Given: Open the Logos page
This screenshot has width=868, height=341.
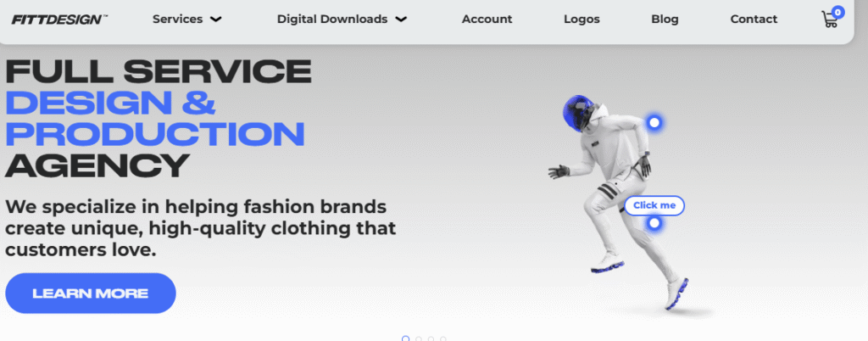Looking at the screenshot, I should [581, 20].
